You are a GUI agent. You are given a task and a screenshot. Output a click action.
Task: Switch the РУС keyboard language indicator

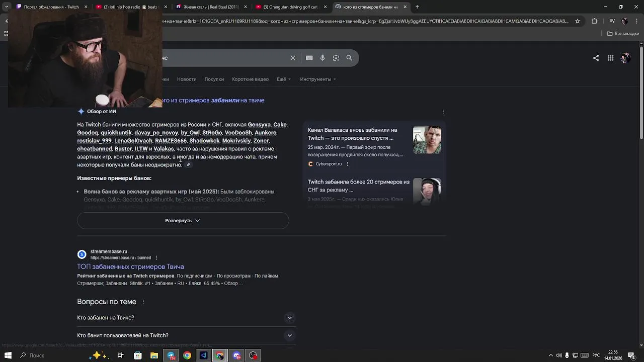click(596, 355)
